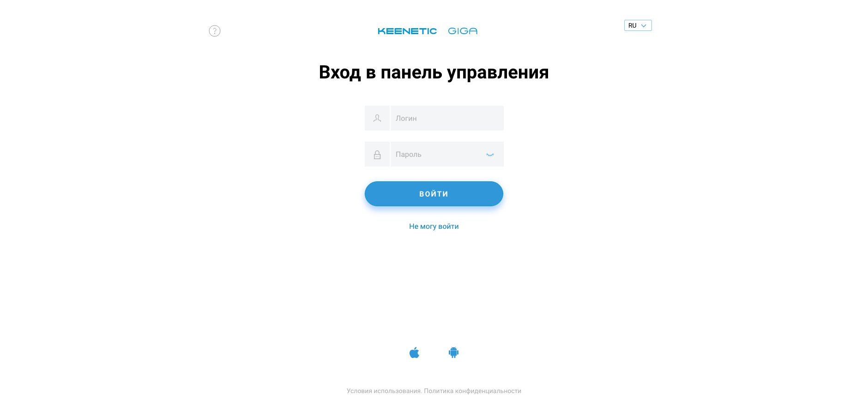The width and height of the screenshot is (868, 406).
Task: Click the ВОЙТИ button
Action: coord(434,194)
